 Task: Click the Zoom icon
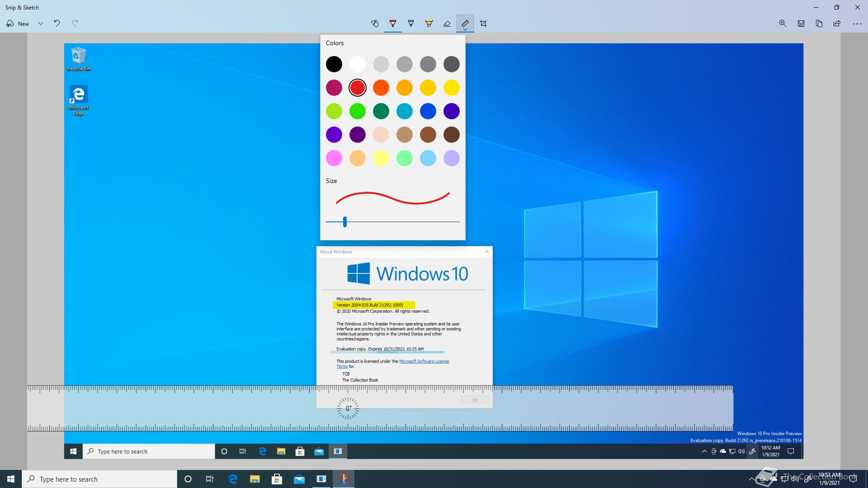pos(783,23)
